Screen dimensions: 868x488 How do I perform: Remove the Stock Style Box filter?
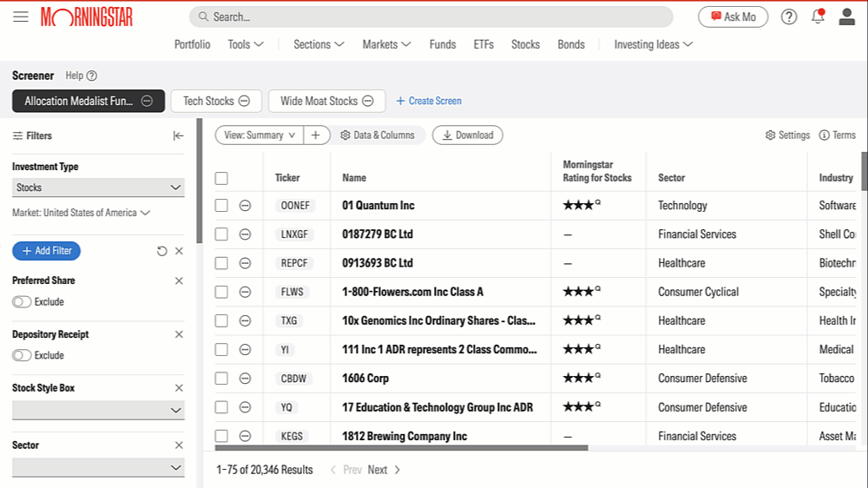(179, 388)
